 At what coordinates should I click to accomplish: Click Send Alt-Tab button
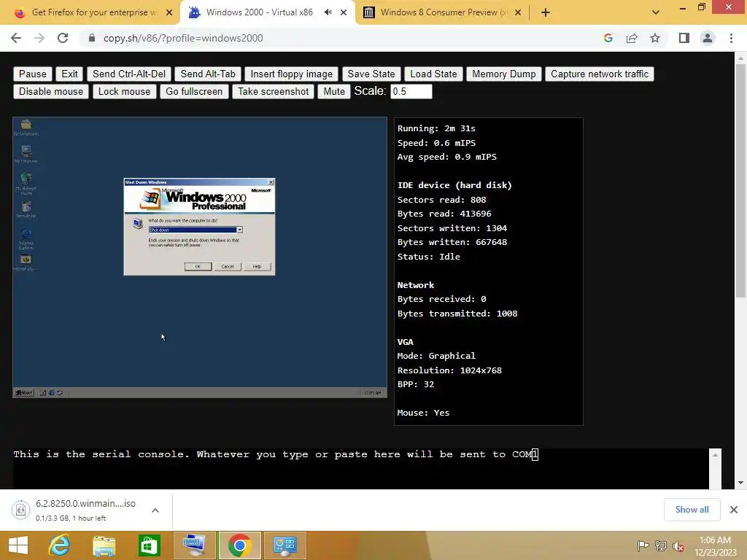pos(208,74)
